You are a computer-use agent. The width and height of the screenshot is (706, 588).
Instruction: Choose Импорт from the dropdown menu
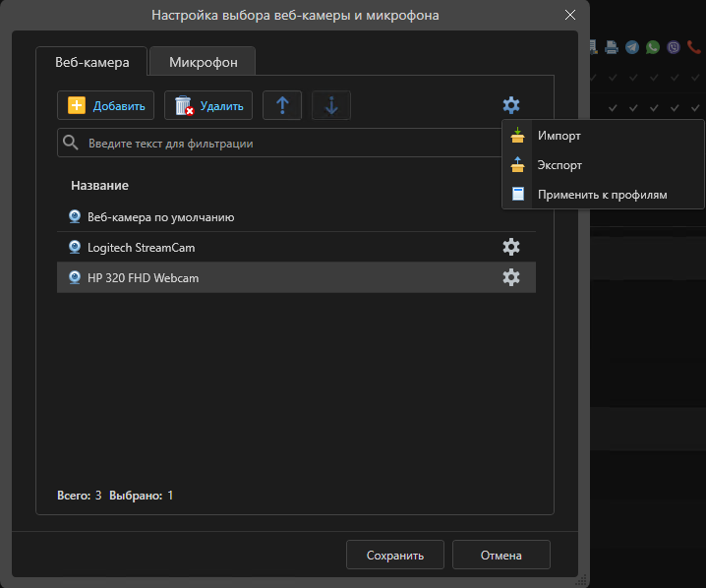point(559,136)
